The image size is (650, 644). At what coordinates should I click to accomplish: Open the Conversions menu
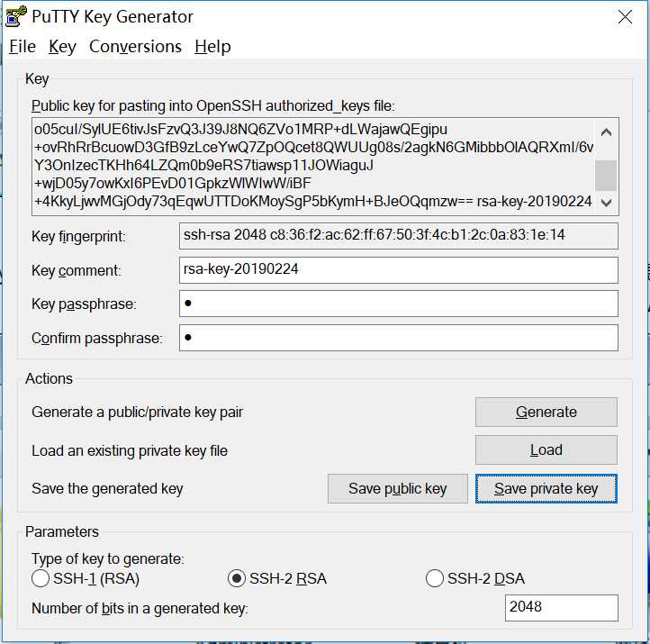(x=135, y=47)
